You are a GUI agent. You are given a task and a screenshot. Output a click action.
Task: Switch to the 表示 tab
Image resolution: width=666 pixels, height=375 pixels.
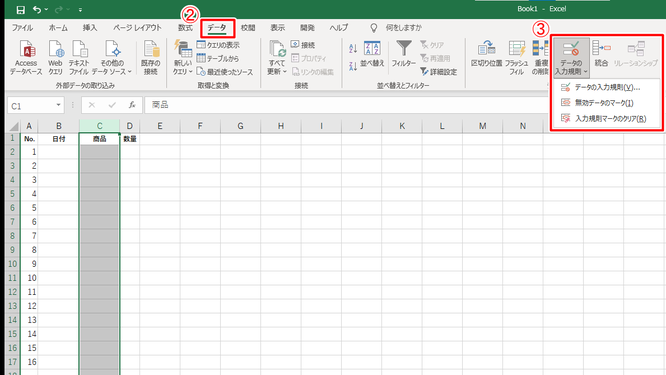[278, 28]
